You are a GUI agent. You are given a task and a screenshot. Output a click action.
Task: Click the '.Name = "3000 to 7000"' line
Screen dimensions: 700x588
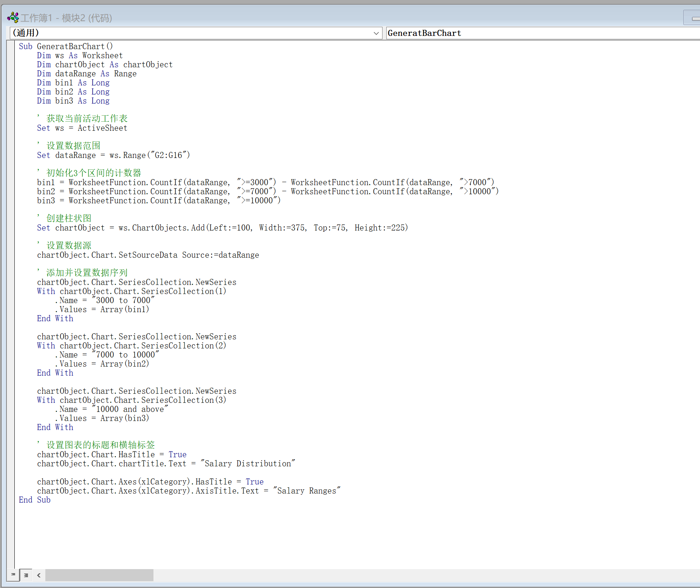(105, 300)
